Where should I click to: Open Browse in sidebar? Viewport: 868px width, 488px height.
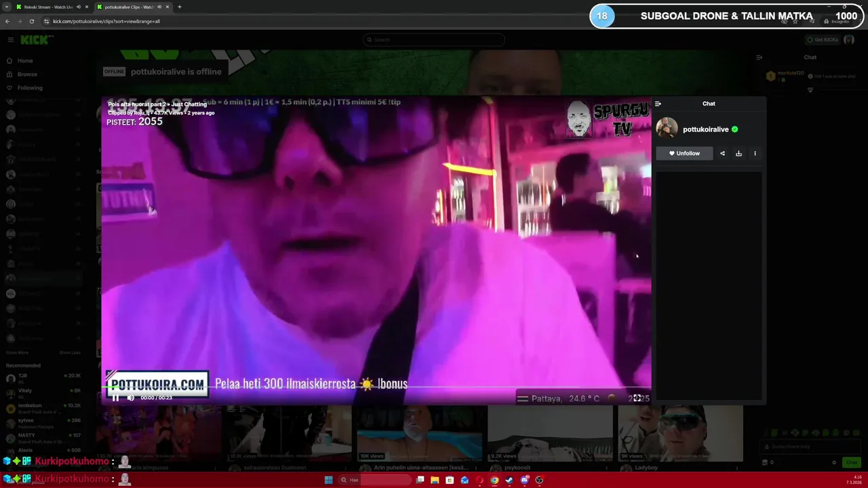pos(27,75)
